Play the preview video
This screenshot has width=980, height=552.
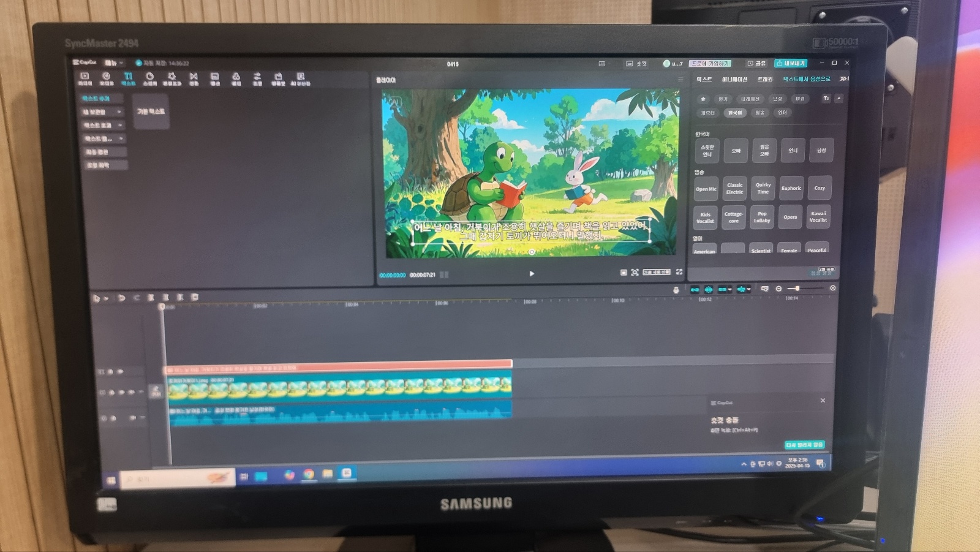click(x=532, y=274)
